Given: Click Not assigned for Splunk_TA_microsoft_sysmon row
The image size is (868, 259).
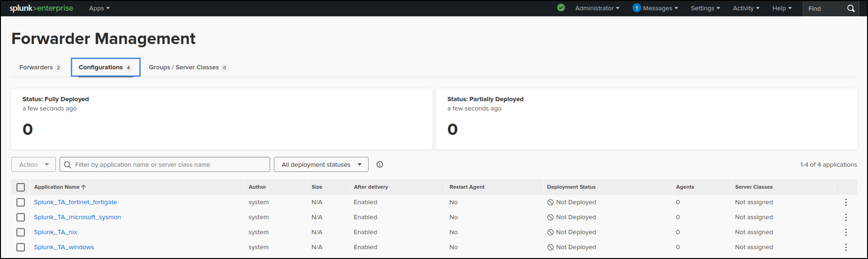Looking at the screenshot, I should 754,217.
